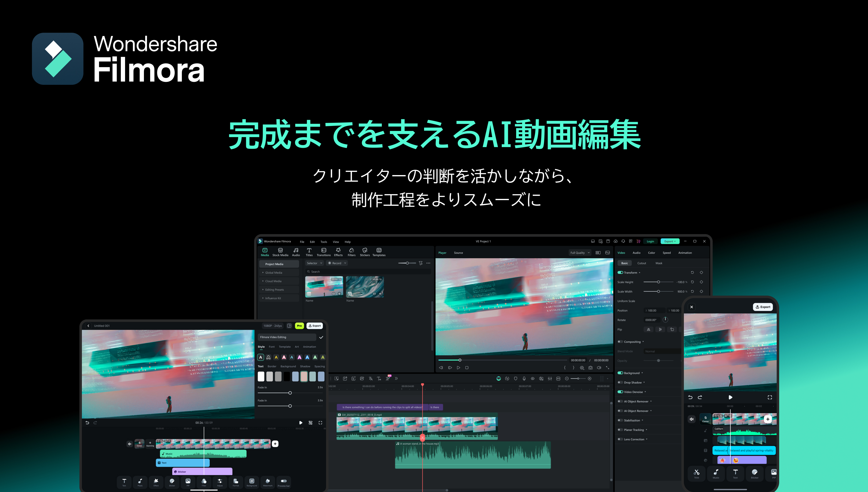Switch to the Color tab in properties
Viewport: 868px width, 492px height.
pyautogui.click(x=652, y=253)
